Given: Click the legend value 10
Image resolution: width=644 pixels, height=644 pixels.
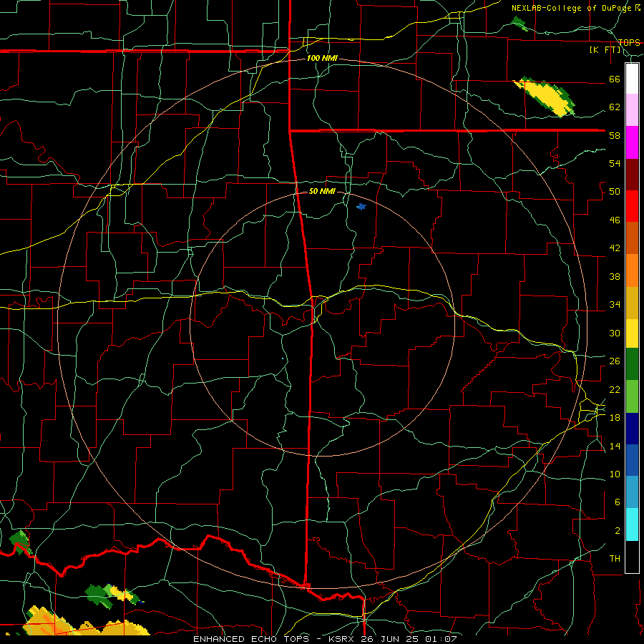Looking at the screenshot, I should 615,474.
